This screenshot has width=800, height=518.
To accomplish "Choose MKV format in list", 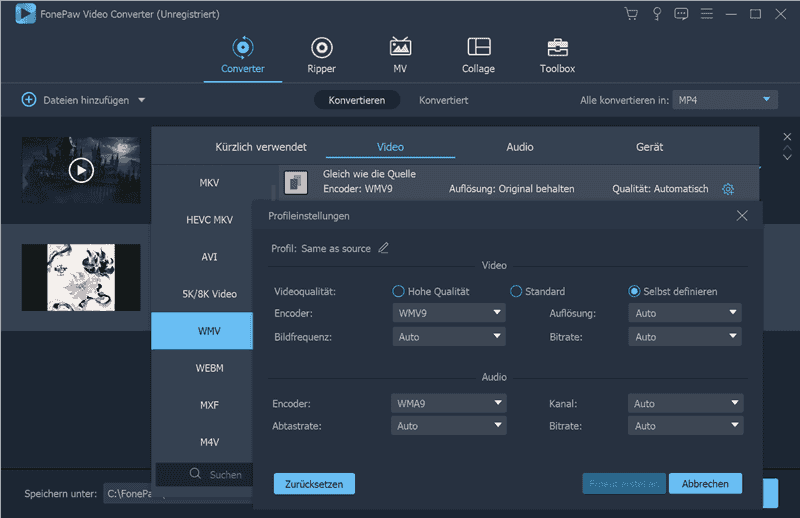I will point(209,183).
